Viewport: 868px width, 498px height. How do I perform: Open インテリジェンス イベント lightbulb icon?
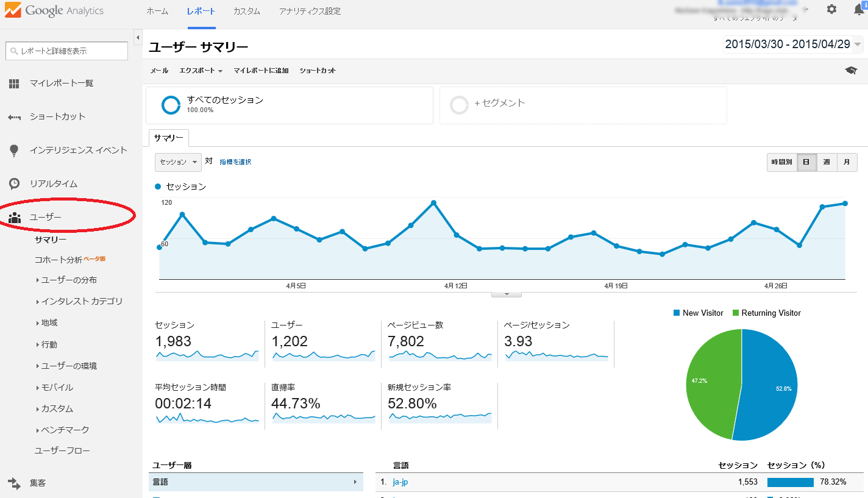point(14,151)
